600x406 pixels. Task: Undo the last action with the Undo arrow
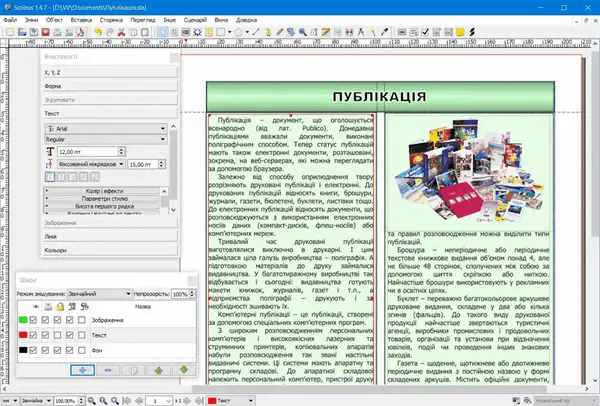click(x=98, y=32)
